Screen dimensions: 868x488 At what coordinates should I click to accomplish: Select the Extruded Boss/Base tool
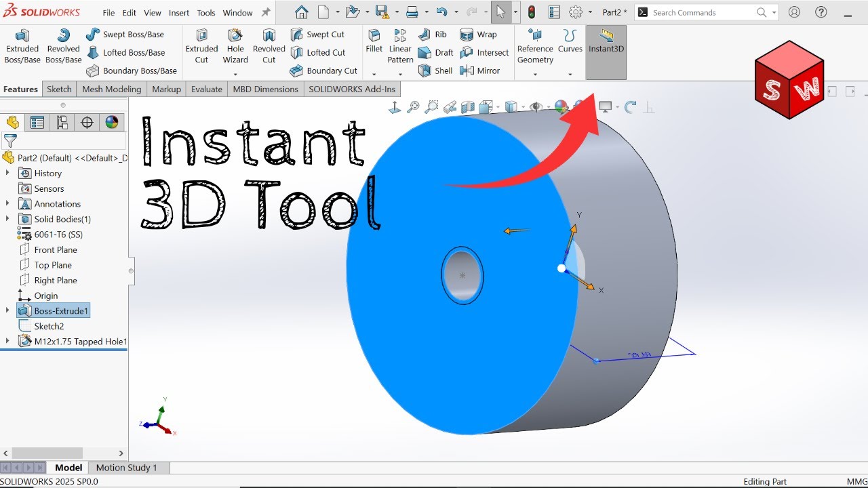(22, 46)
